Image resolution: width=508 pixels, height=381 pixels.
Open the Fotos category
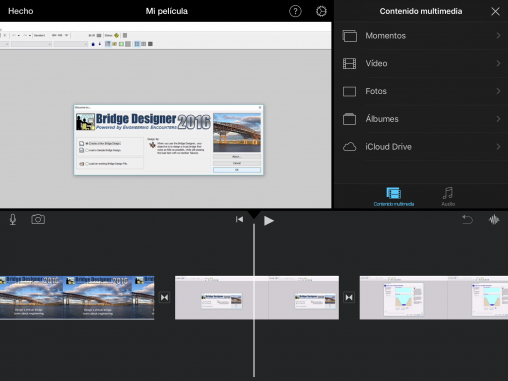click(x=421, y=91)
